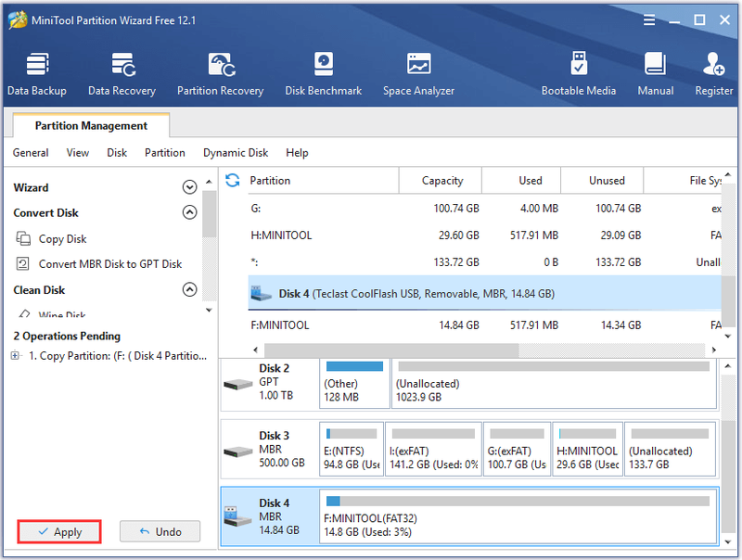Click the Disk 2 drive icon
Viewport: 742px width, 560px height.
click(238, 384)
